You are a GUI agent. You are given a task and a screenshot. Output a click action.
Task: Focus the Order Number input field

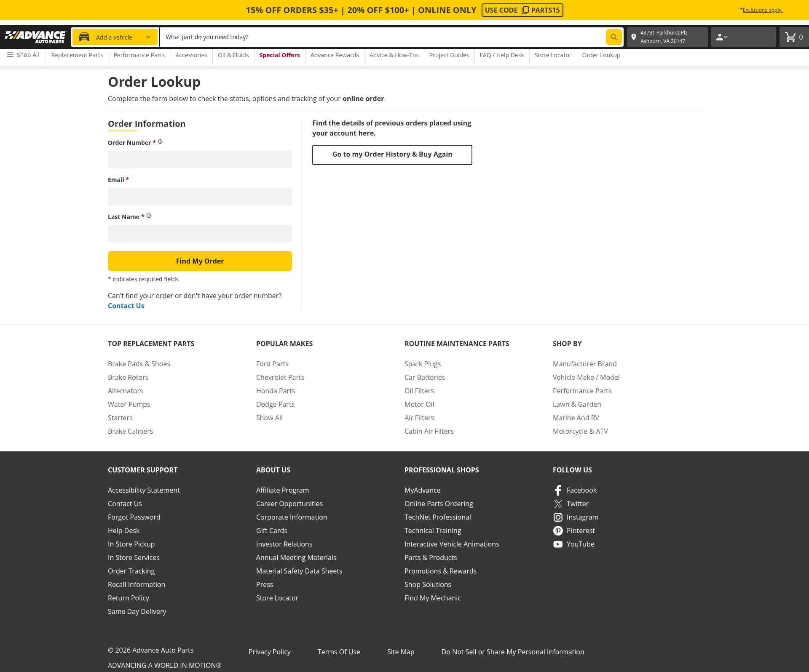pos(200,160)
